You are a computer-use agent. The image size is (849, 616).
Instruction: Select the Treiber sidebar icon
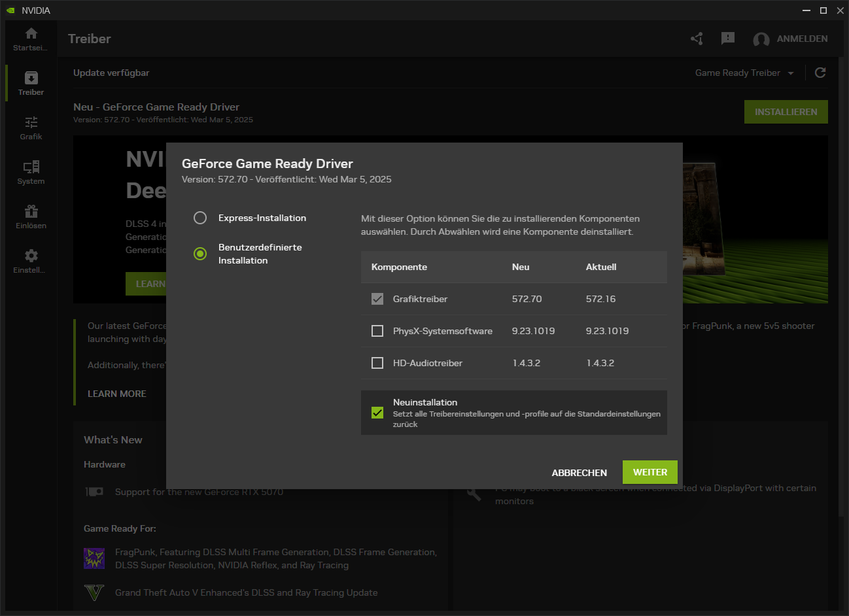tap(31, 78)
